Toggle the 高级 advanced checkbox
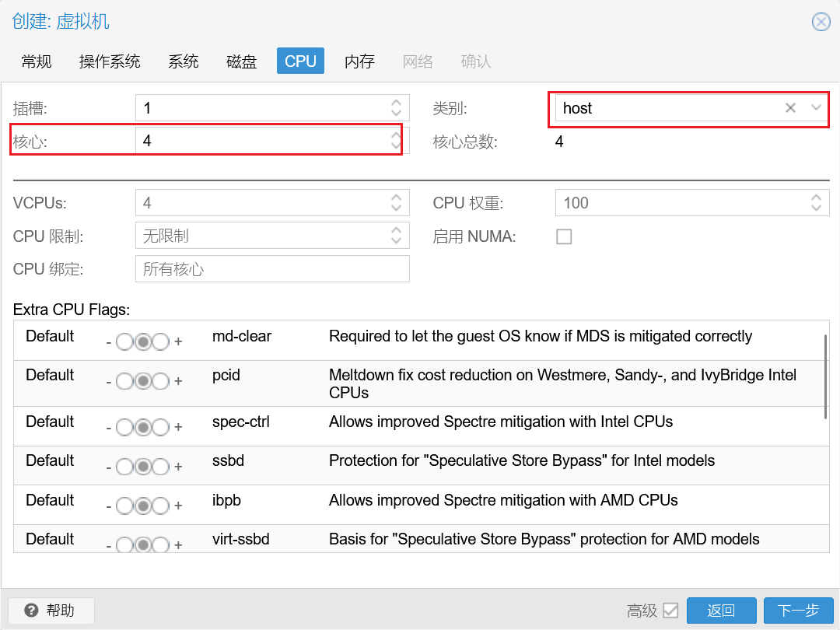 (670, 611)
